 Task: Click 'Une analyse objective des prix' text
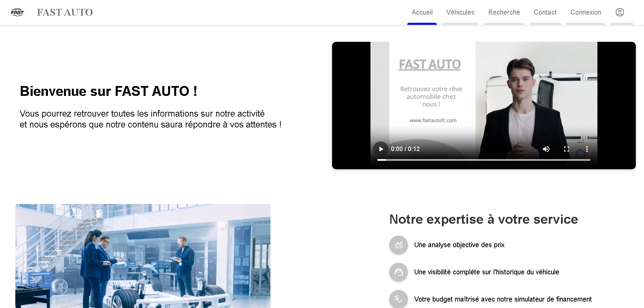pyautogui.click(x=459, y=245)
